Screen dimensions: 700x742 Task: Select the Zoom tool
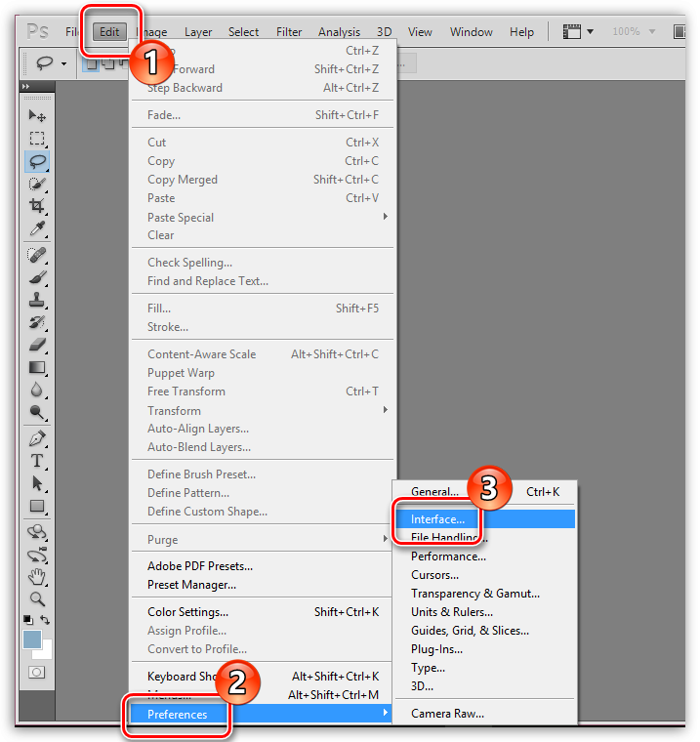[37, 599]
